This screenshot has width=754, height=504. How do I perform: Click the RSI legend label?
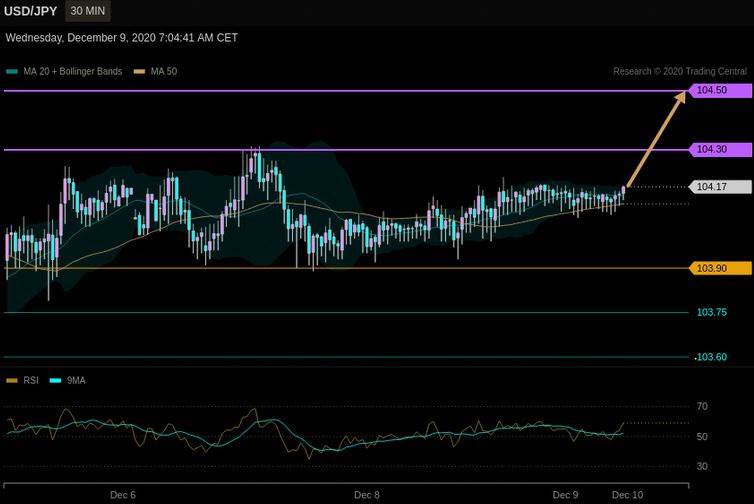[x=31, y=380]
